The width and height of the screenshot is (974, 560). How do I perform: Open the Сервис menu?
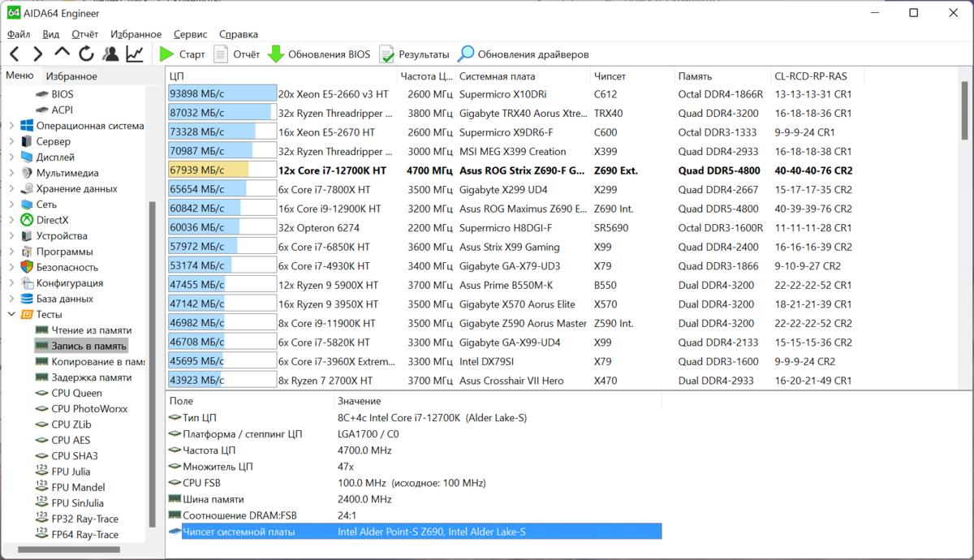pos(190,34)
